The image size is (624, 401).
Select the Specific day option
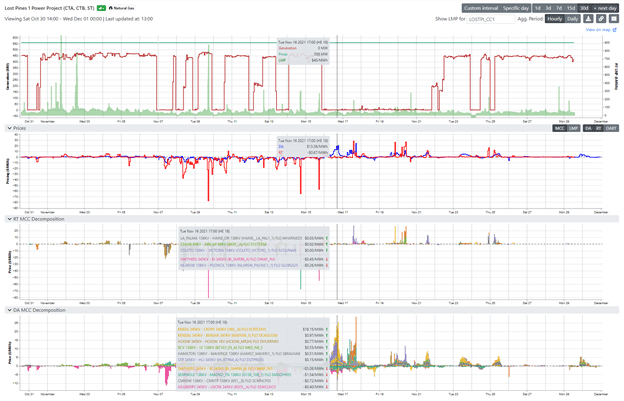[x=516, y=8]
